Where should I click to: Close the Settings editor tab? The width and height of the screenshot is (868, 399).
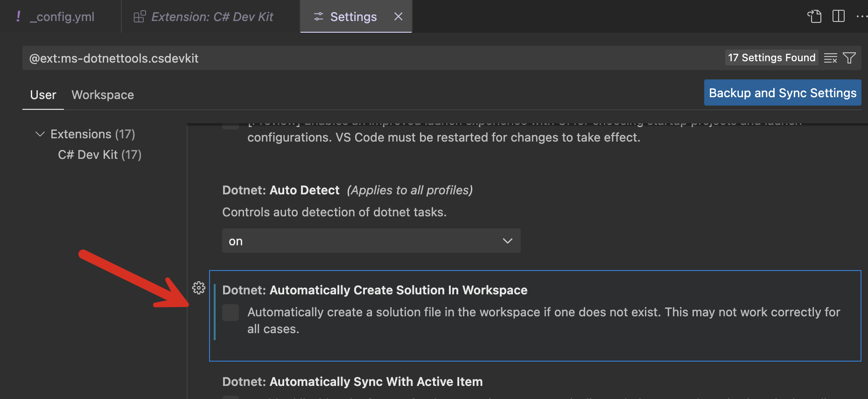tap(398, 16)
